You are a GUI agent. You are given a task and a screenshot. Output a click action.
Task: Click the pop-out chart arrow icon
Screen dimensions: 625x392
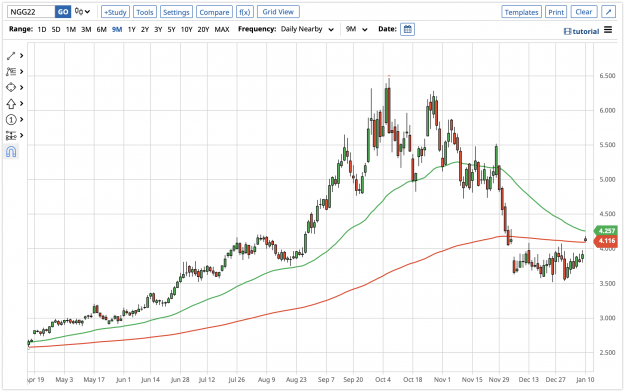608,12
